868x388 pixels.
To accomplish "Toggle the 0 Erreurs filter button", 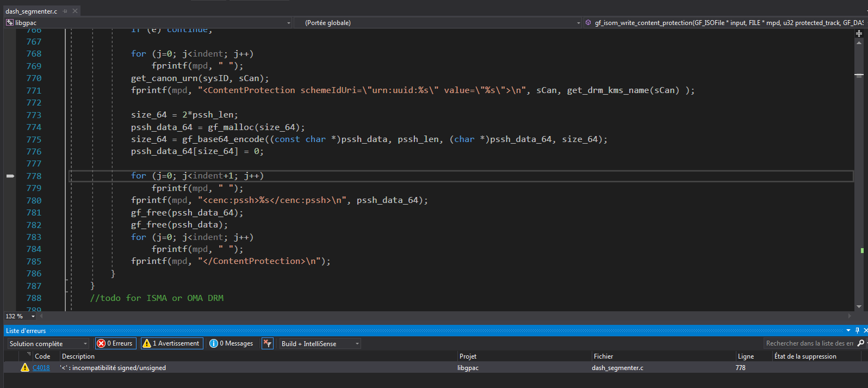I will [x=115, y=343].
